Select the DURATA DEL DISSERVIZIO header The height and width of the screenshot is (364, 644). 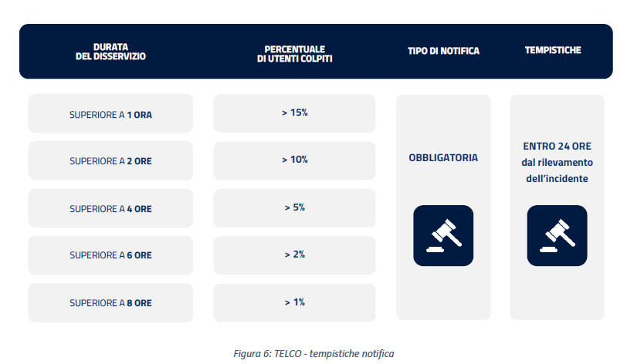pyautogui.click(x=110, y=52)
